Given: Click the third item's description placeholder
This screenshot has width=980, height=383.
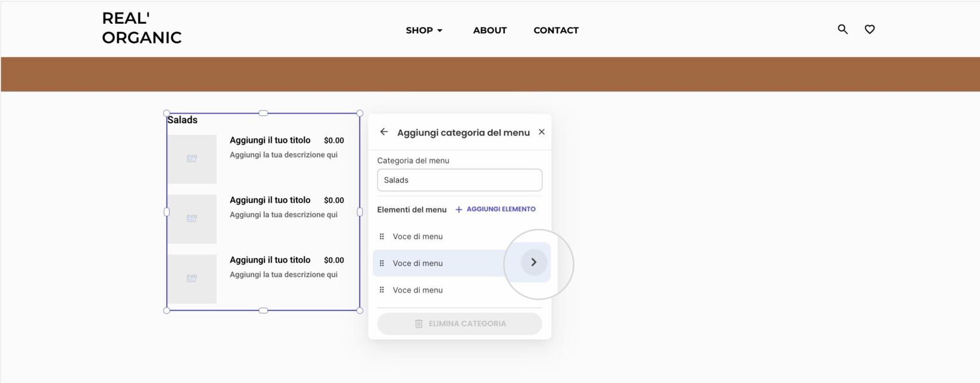Looking at the screenshot, I should coord(283,274).
